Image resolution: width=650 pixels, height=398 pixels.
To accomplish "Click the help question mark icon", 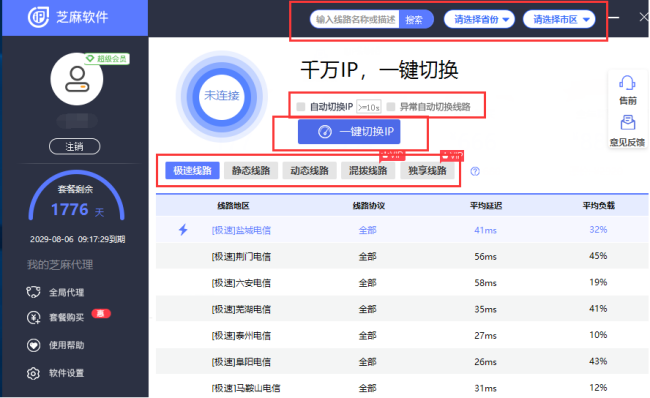I will [x=475, y=171].
